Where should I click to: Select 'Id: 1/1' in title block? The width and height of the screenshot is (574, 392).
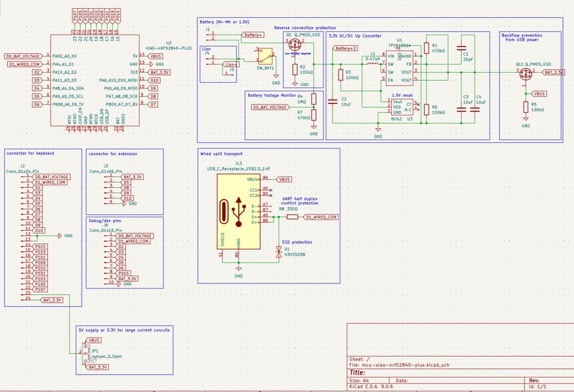pos(537,386)
